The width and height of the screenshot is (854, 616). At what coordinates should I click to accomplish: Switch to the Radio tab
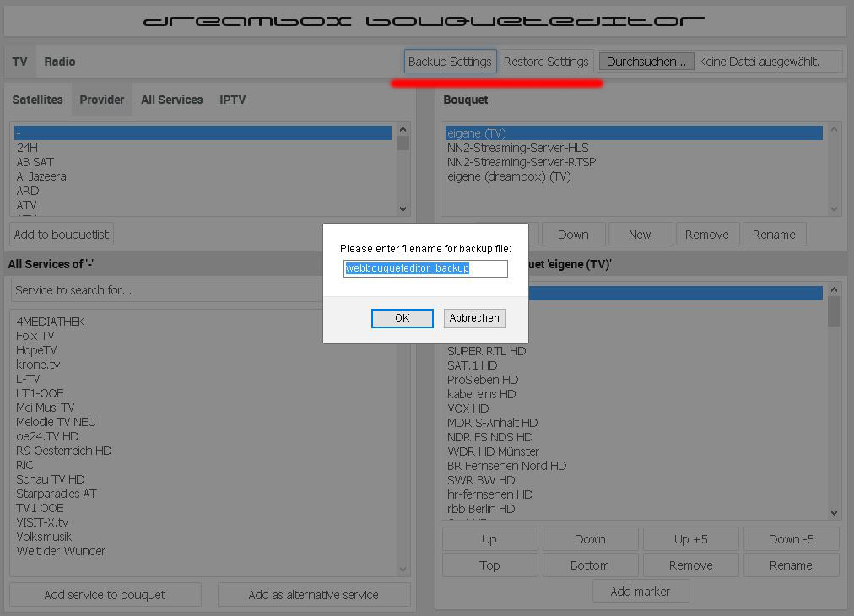pyautogui.click(x=60, y=62)
